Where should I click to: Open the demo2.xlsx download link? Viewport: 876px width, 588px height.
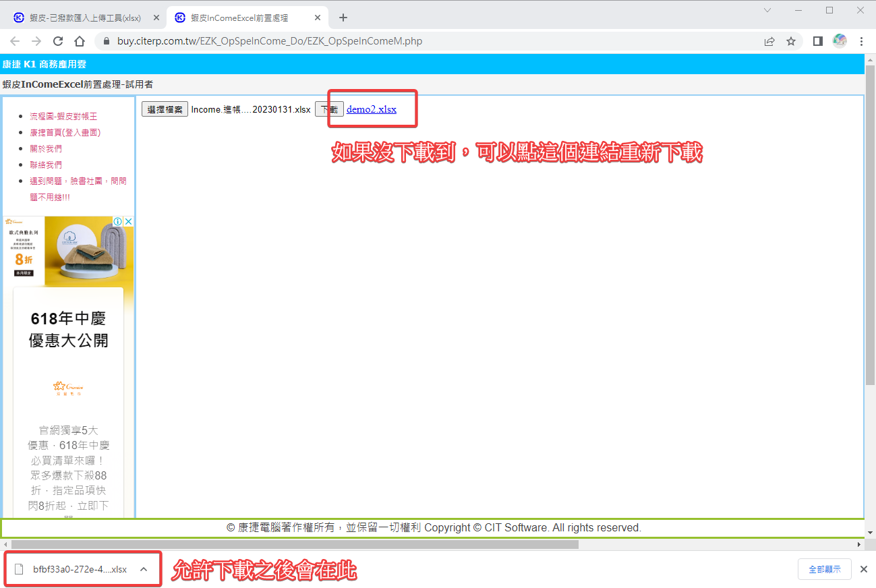coord(372,109)
